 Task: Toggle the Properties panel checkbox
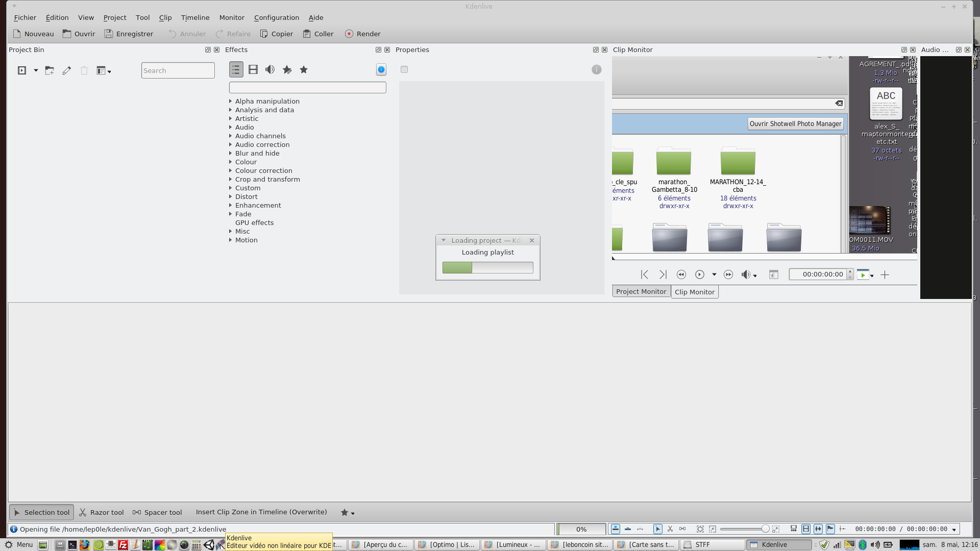404,69
